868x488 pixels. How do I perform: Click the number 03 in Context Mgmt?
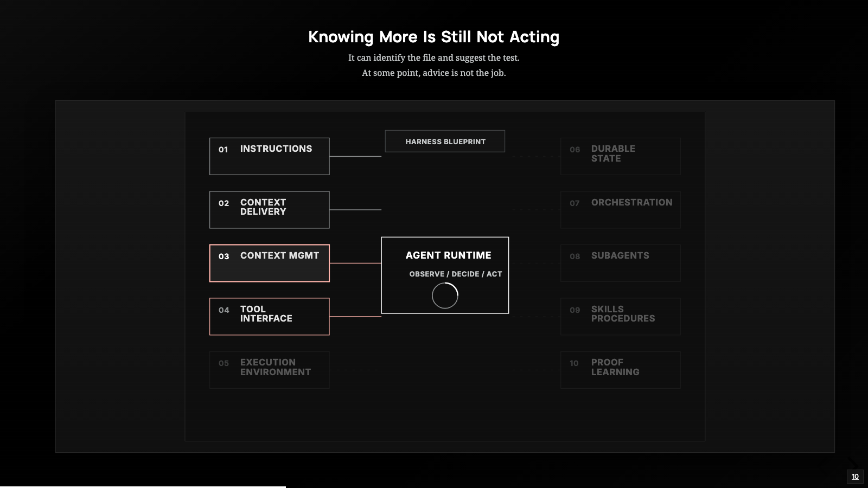tap(224, 256)
